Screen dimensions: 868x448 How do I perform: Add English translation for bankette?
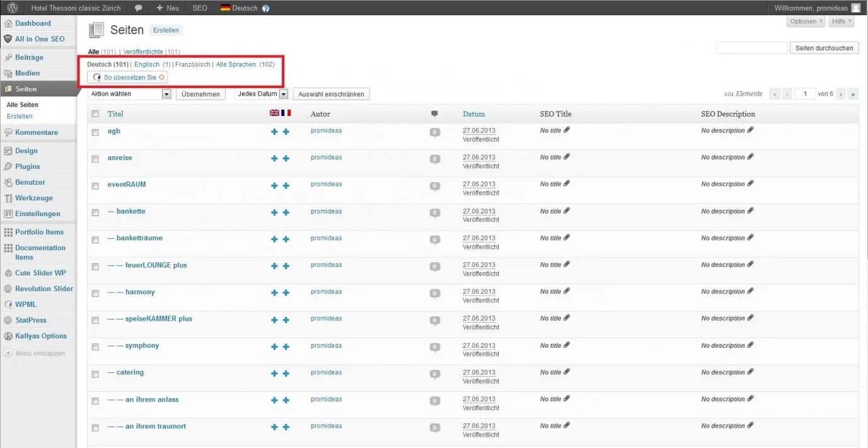(x=274, y=212)
